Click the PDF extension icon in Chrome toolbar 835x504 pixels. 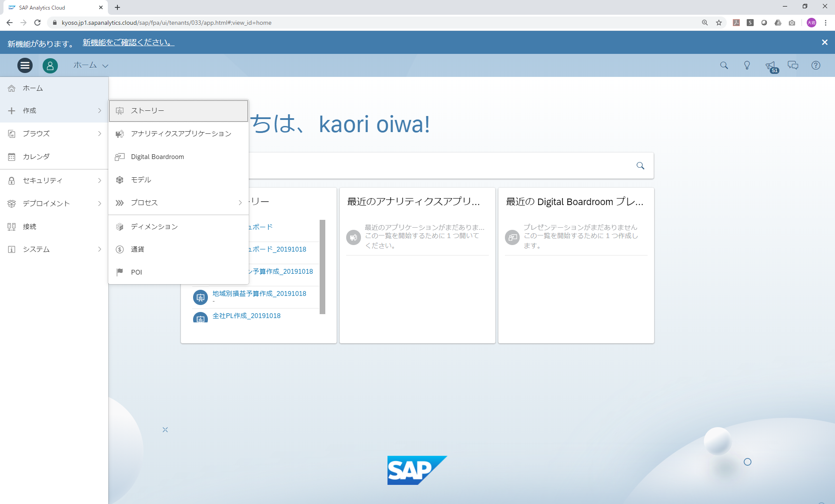coord(736,23)
